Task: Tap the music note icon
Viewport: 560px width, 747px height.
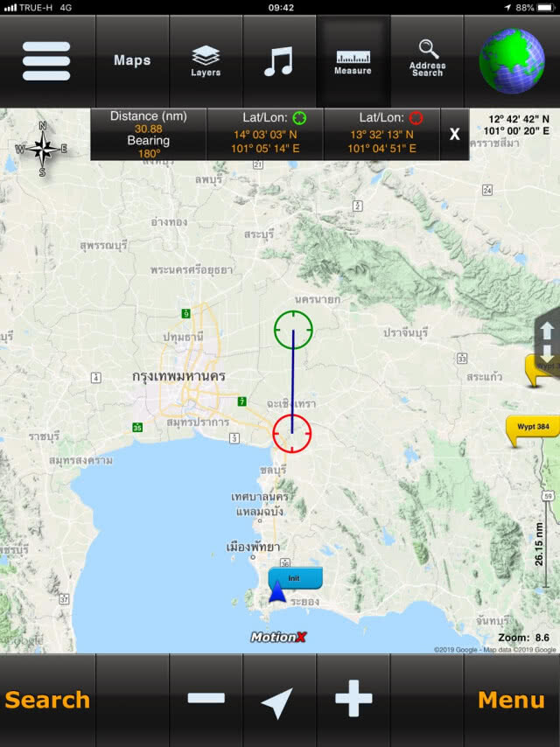Action: click(x=279, y=61)
